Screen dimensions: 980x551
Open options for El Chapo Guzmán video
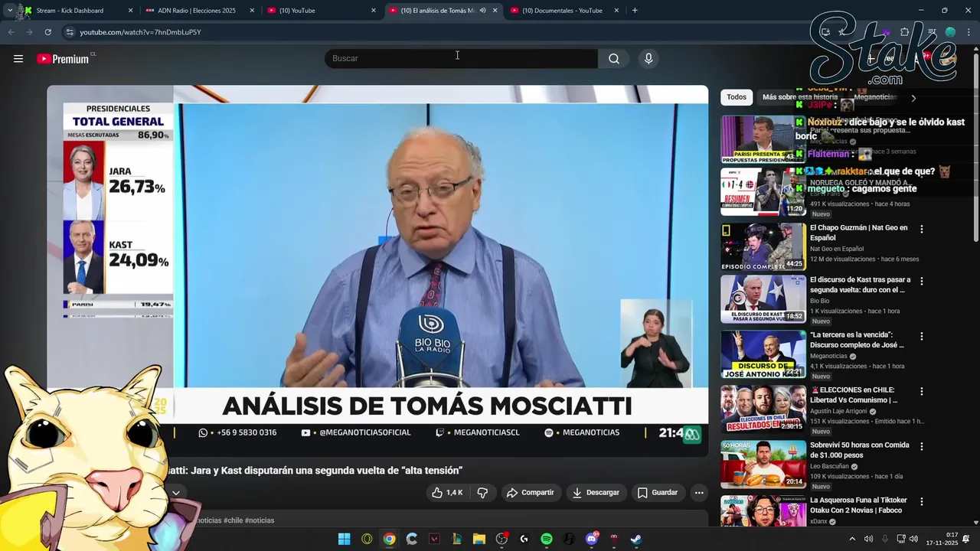[x=922, y=229]
